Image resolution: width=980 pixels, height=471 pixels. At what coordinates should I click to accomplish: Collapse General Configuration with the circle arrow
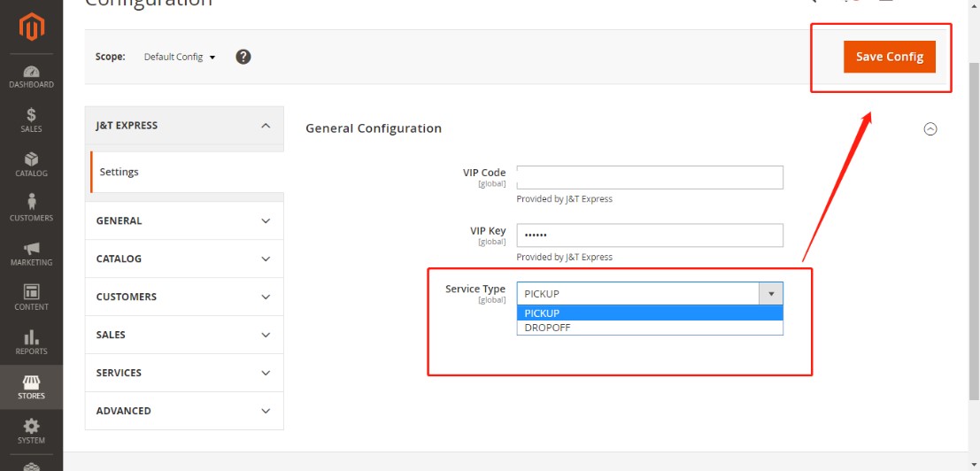pyautogui.click(x=930, y=129)
